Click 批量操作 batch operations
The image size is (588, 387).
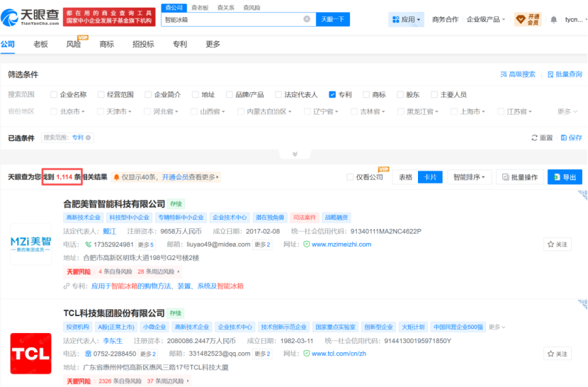(520, 177)
